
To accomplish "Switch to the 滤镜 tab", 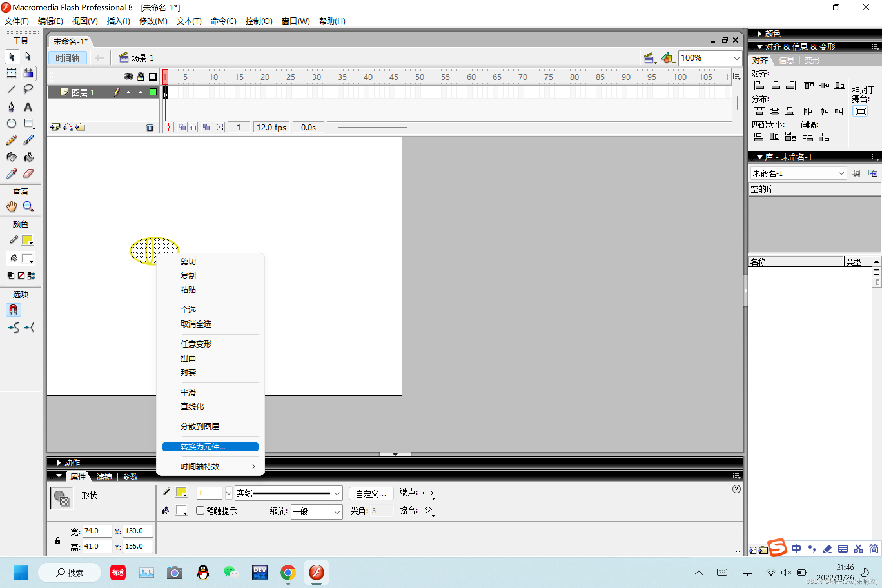I will 104,477.
